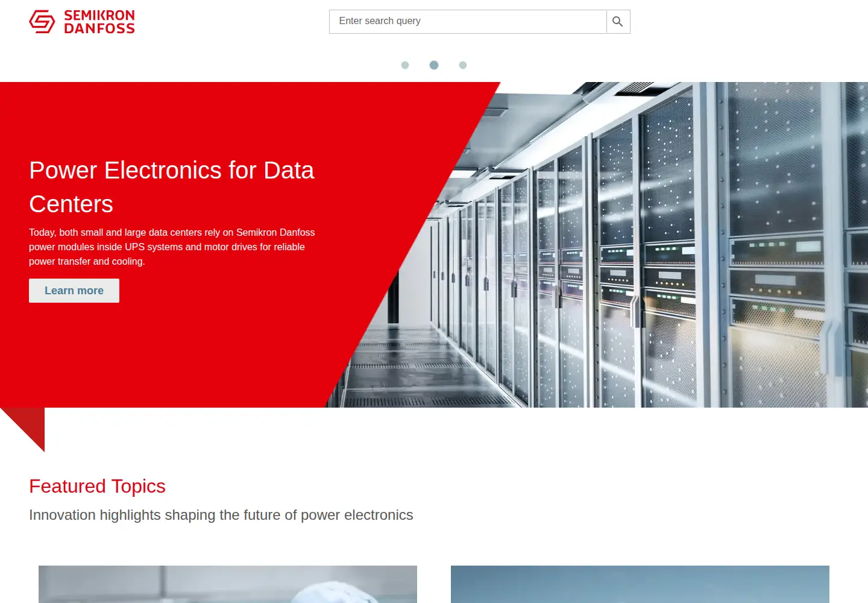Click the Featured Topics heading
The width and height of the screenshot is (868, 603).
pyautogui.click(x=97, y=486)
